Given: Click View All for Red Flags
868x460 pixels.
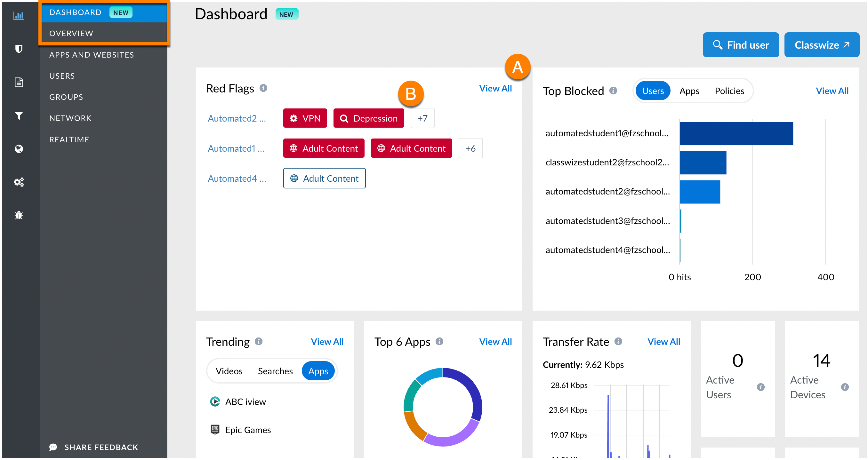Looking at the screenshot, I should [495, 88].
